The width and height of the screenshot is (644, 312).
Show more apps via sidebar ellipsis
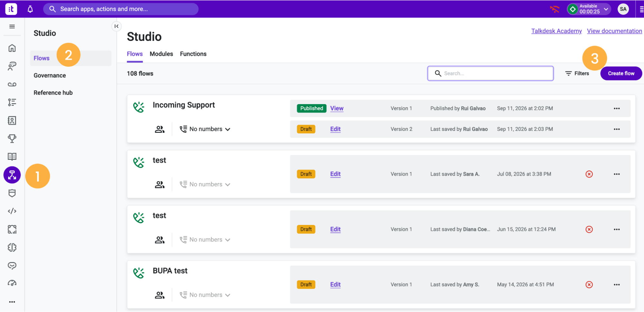(x=12, y=302)
